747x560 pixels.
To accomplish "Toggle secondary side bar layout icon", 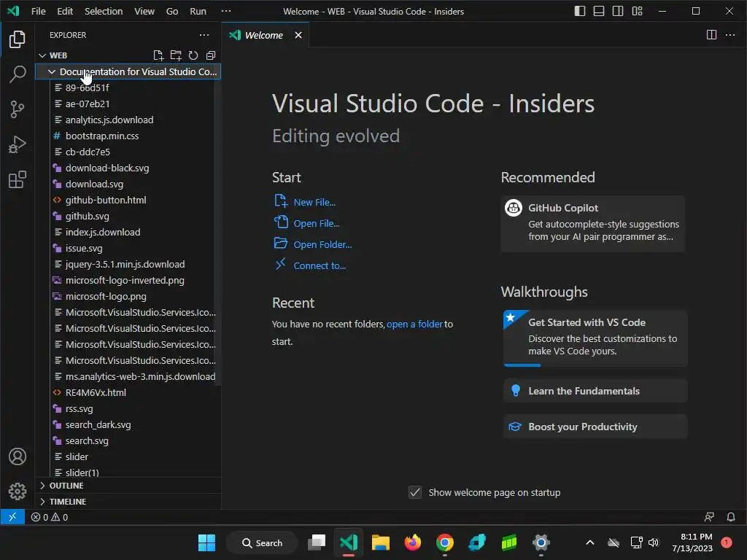I will 618,11.
